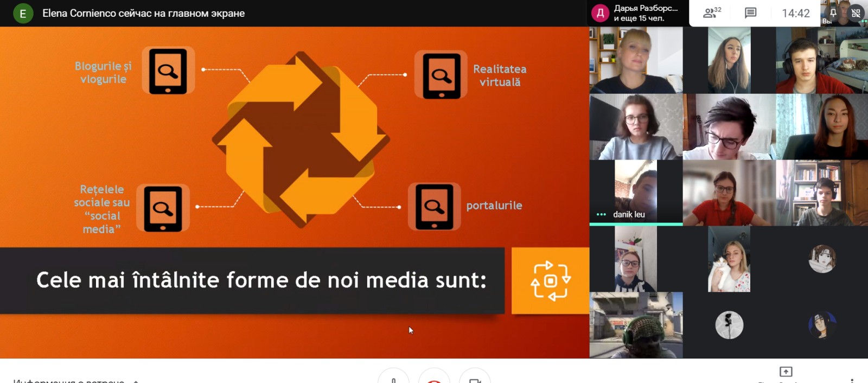Click the red hang-up call button
868x383 pixels.
434,377
